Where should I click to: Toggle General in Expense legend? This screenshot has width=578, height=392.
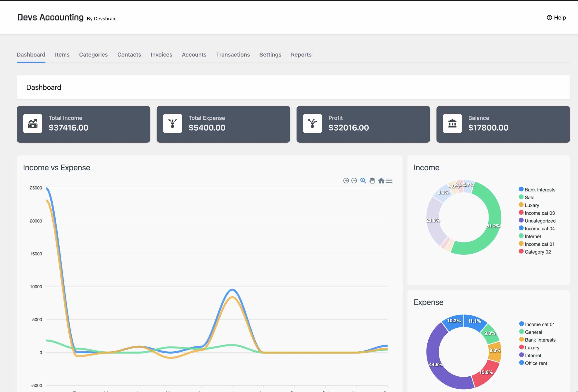coord(531,332)
